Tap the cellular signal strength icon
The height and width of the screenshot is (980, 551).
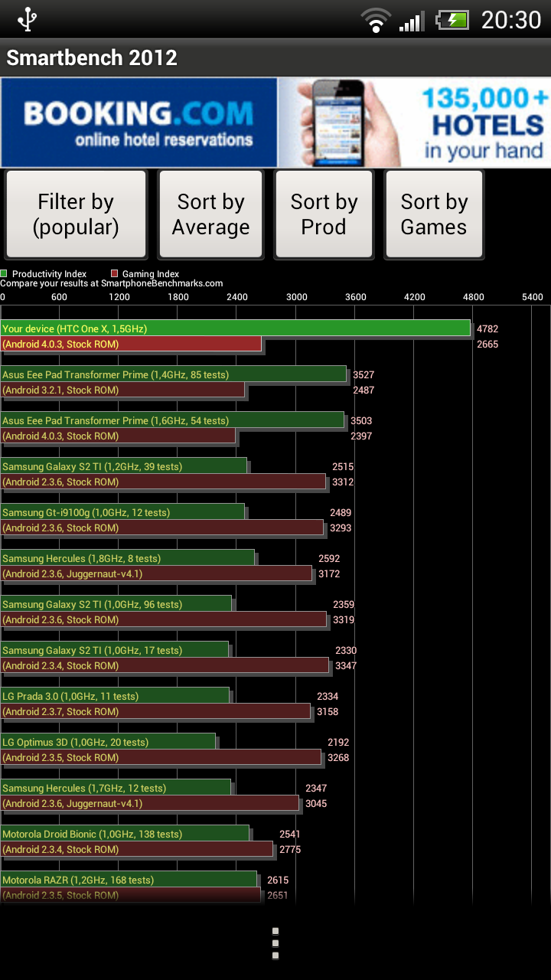(412, 21)
